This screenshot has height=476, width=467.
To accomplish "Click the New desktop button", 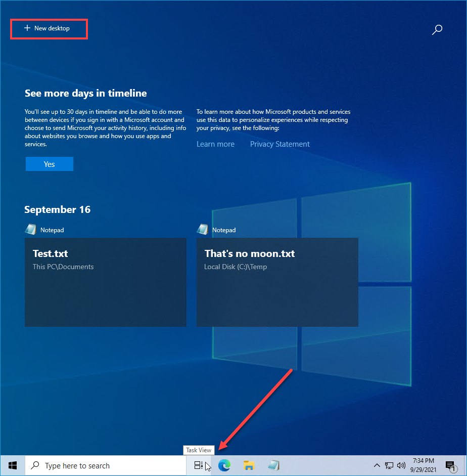I will pos(47,28).
